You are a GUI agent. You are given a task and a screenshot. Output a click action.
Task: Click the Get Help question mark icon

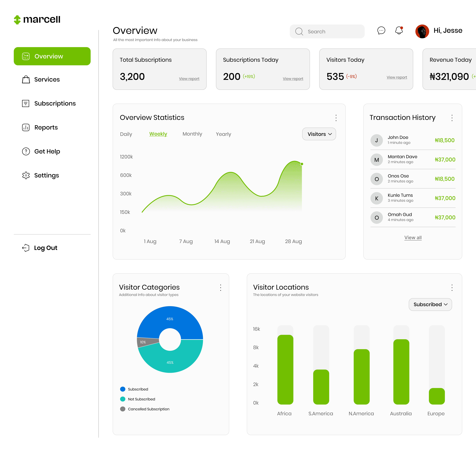[26, 151]
